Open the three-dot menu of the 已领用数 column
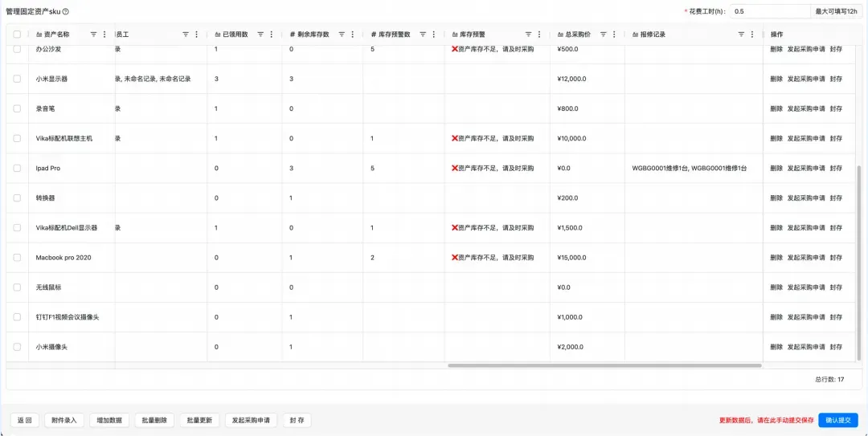The image size is (868, 436). coord(272,35)
